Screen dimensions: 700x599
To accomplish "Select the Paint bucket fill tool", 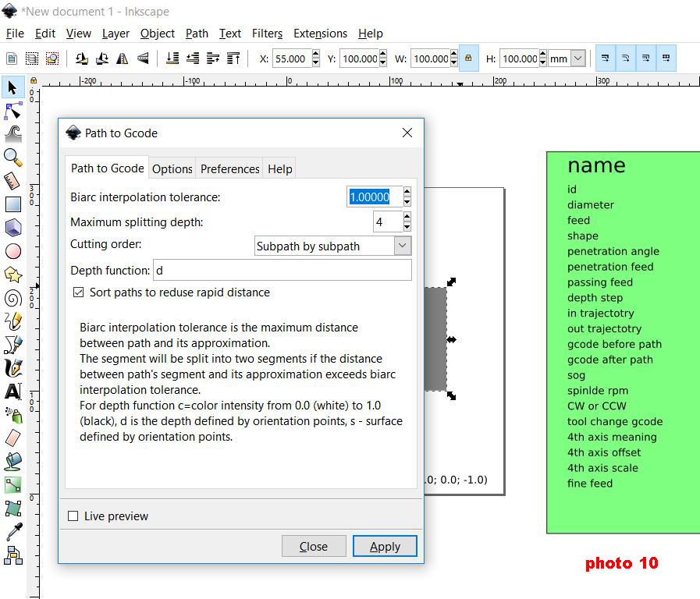I will (13, 462).
